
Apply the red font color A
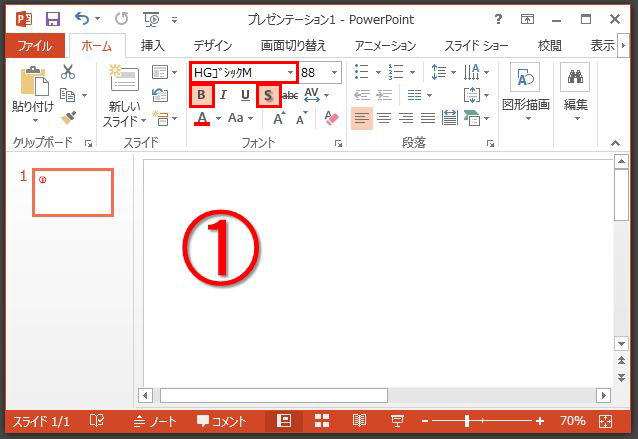pos(202,118)
